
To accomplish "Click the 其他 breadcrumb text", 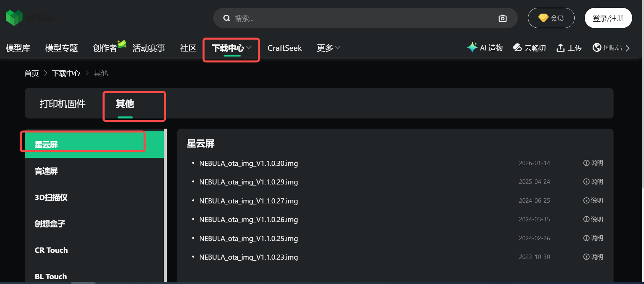I will point(101,73).
